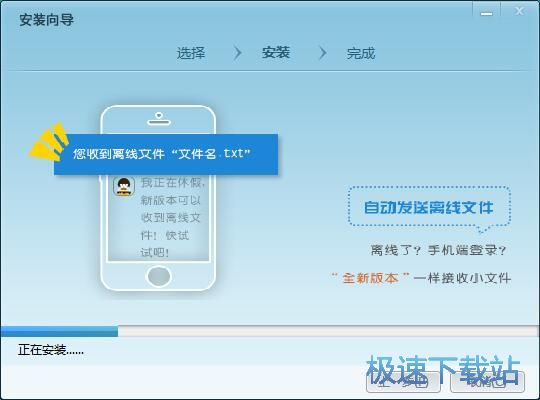The image size is (540, 400).
Task: Select the 完成 step label
Action: [361, 53]
